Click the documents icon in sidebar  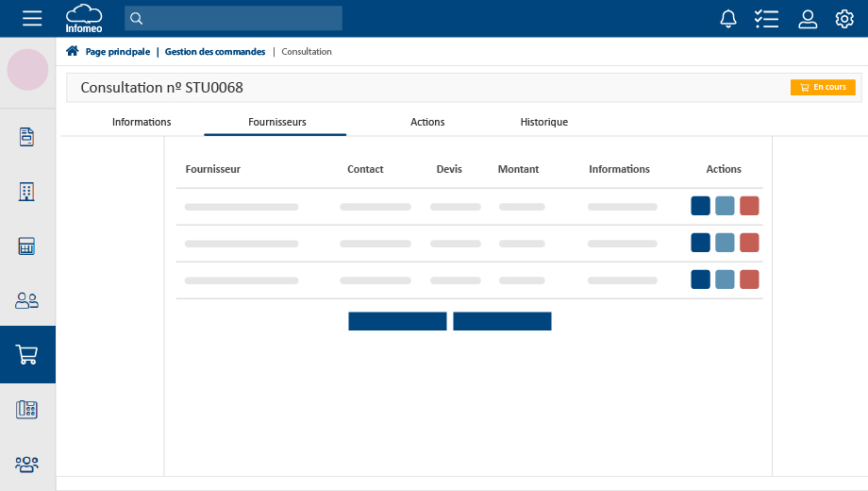(x=27, y=137)
